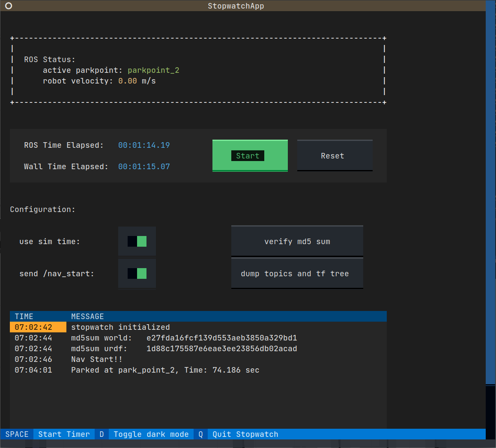Viewport: 496px width, 448px height.
Task: Select the Nav Start!! log row
Action: click(198, 359)
